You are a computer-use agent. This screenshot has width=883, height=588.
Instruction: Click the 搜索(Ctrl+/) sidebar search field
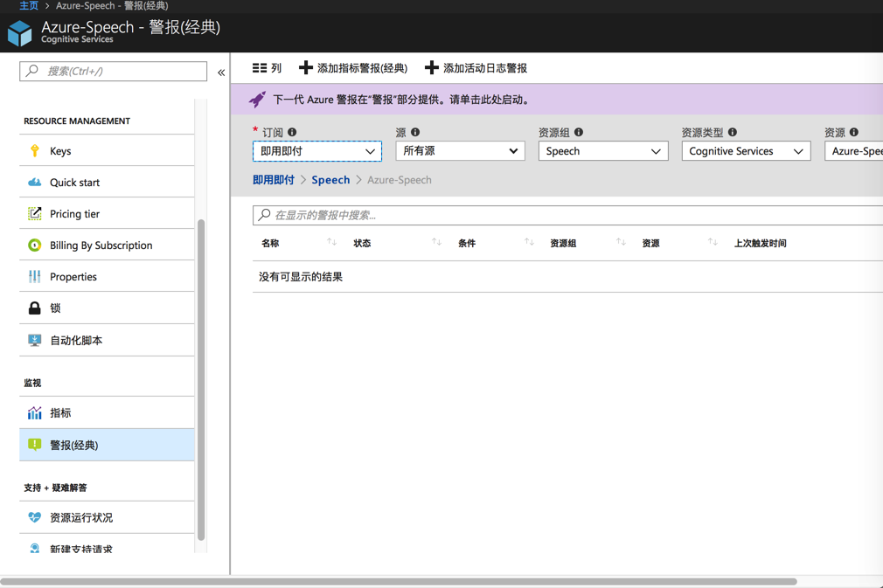tap(113, 71)
